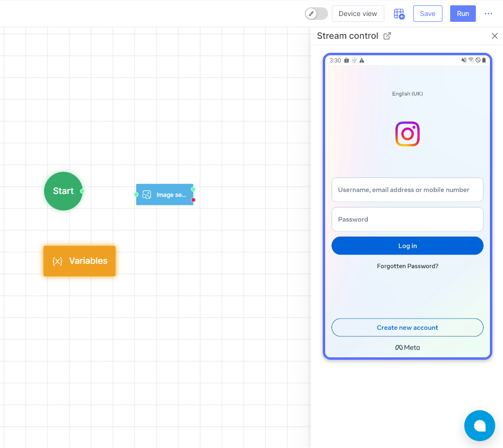Click the battery icon in device status bar
Viewport: 503px width, 448px height.
[484, 60]
